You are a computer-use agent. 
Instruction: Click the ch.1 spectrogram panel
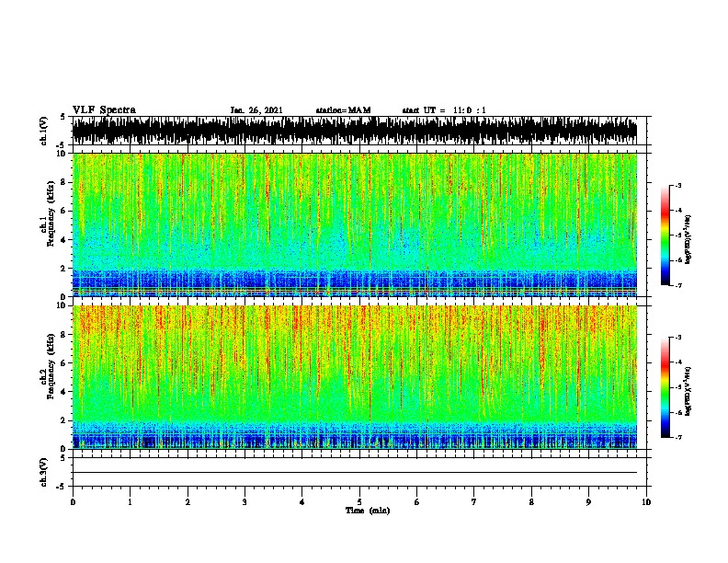355,224
